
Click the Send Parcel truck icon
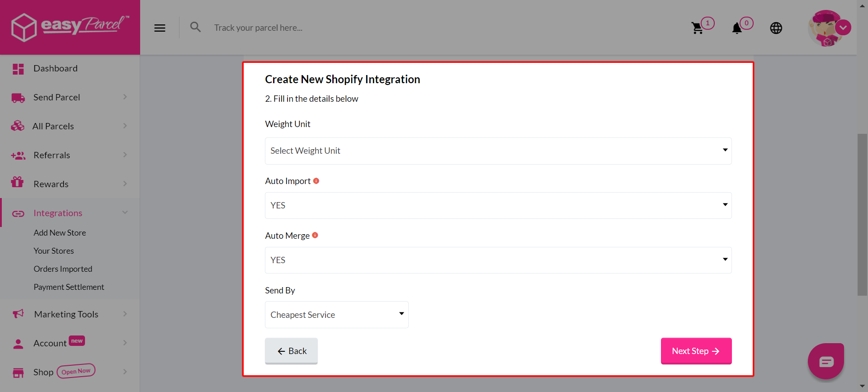tap(18, 98)
